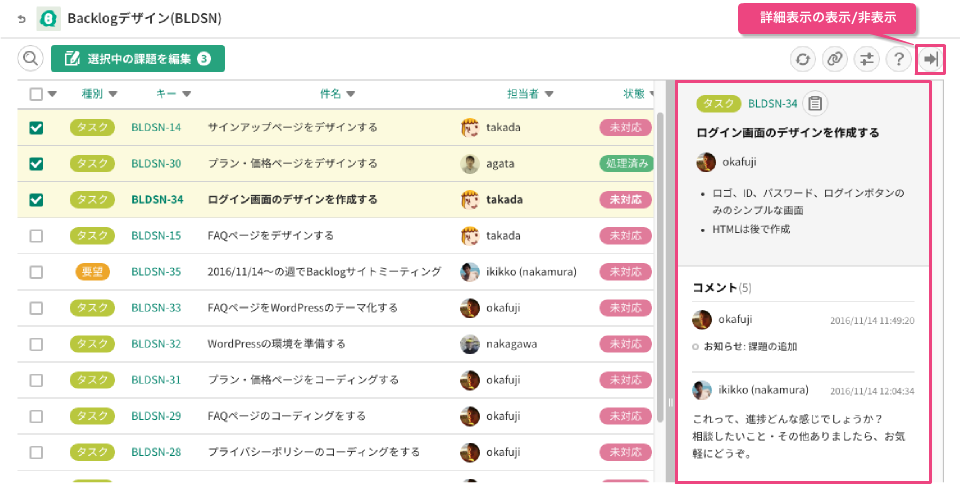The width and height of the screenshot is (960, 484).
Task: Click subject プラン・価格ページをコーディングする
Action: [x=303, y=380]
